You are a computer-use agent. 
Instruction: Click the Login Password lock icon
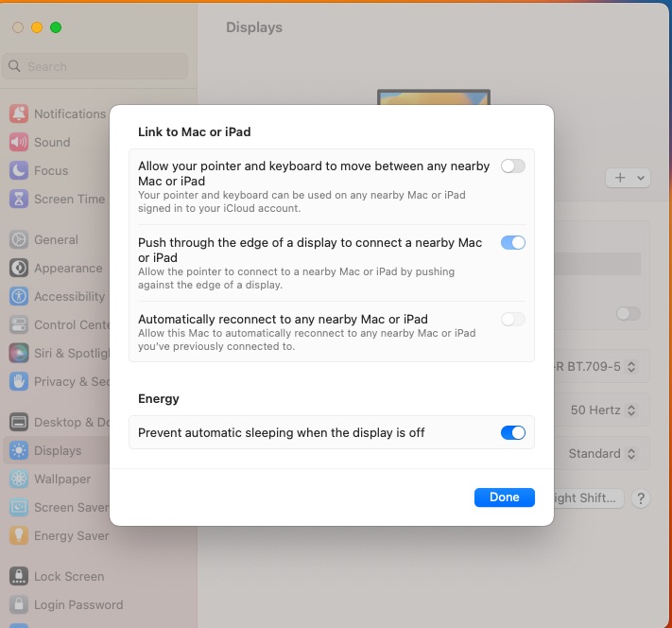click(19, 604)
